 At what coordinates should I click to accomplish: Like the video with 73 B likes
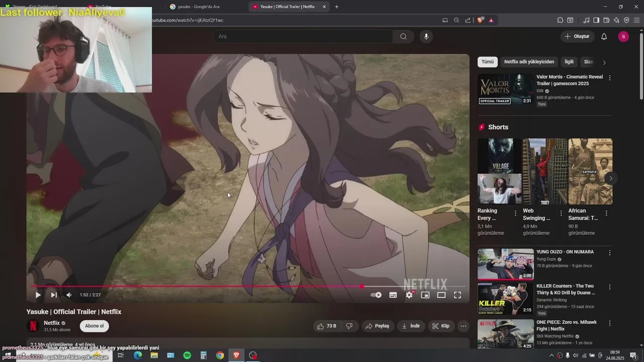pos(327,326)
